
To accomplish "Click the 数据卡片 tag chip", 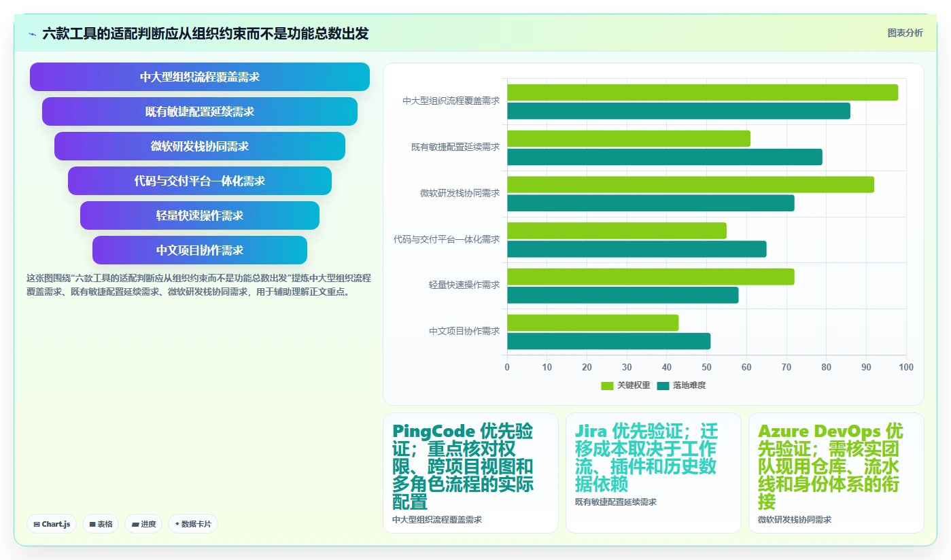I will click(x=193, y=524).
